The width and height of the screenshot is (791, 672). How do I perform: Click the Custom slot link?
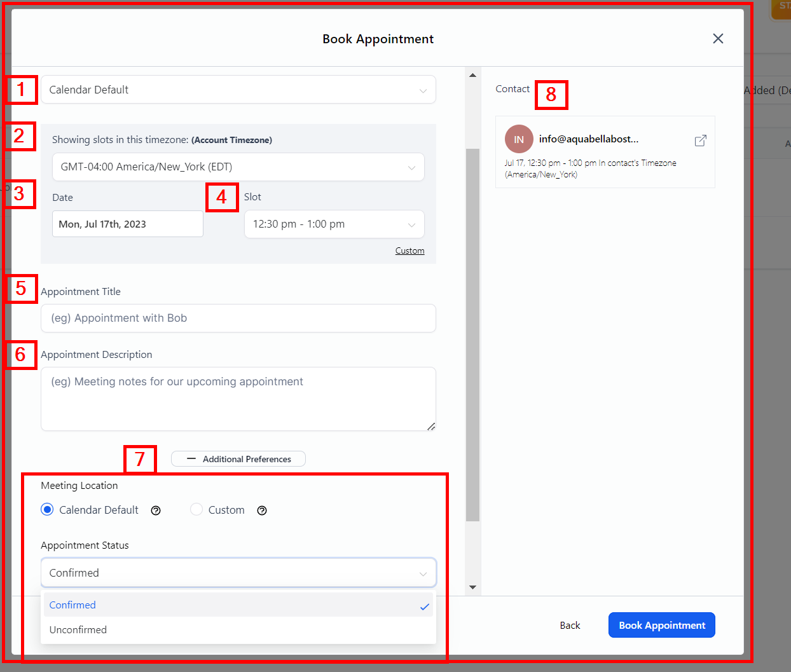(x=409, y=250)
